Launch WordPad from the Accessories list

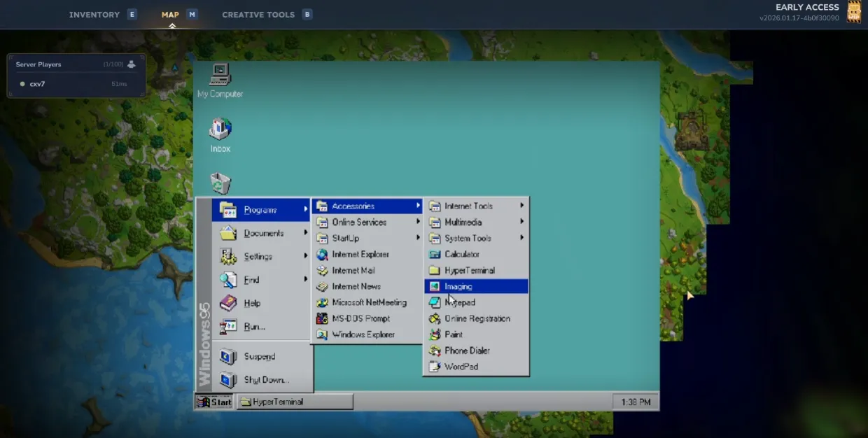coord(461,367)
